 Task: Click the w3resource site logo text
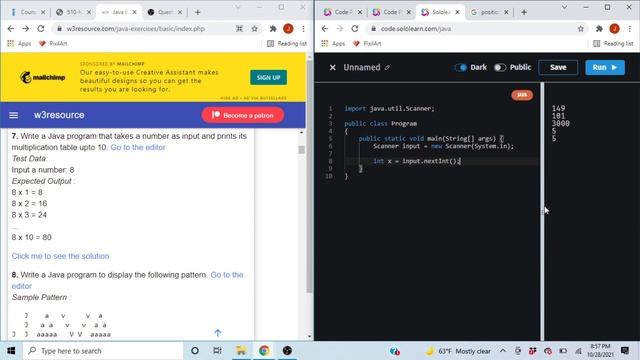pos(59,115)
